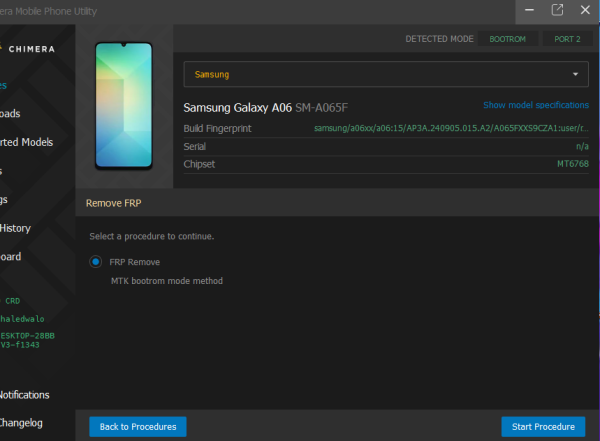Click the Build Fingerprint value text
Screen dimensions: 600x441
451,128
